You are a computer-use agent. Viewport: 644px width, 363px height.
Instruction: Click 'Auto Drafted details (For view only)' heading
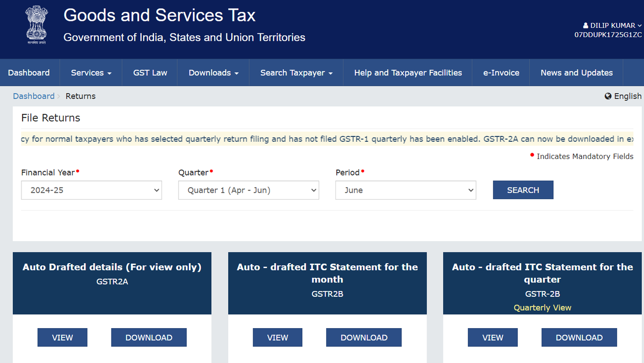point(112,267)
